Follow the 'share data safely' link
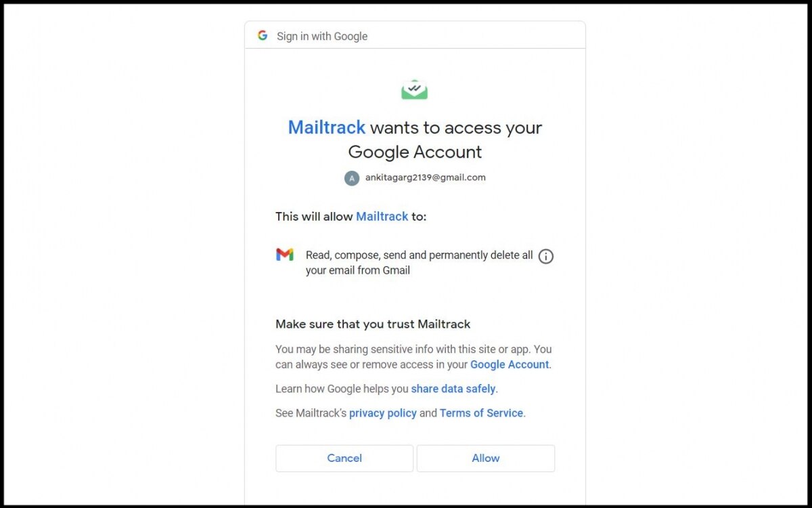 click(453, 389)
